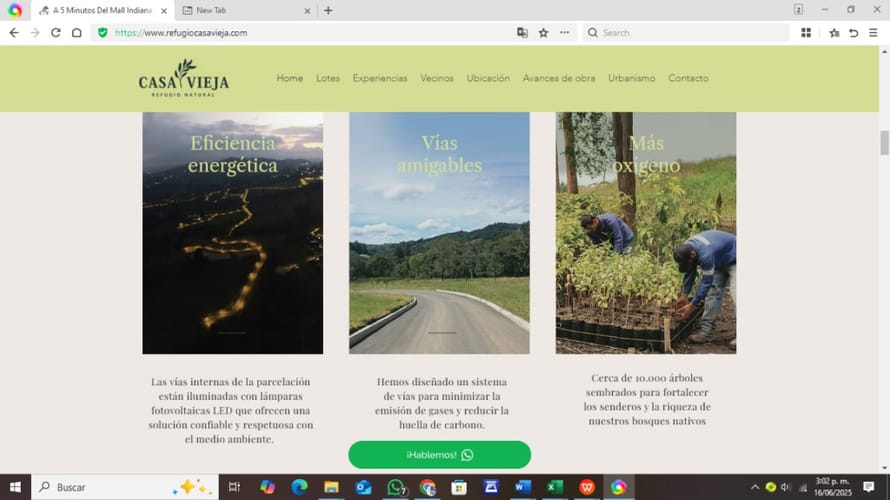The height and width of the screenshot is (500, 890).
Task: Open Outlook from the taskbar
Action: tap(363, 487)
